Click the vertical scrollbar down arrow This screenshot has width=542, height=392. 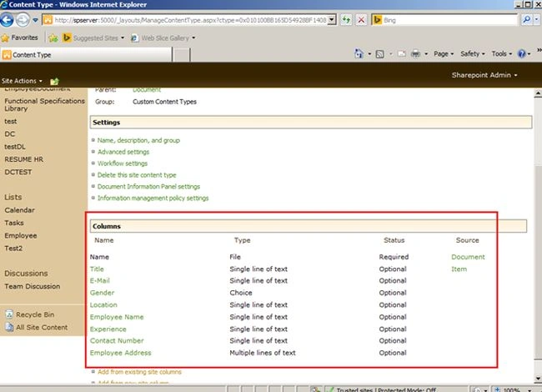tap(538, 379)
